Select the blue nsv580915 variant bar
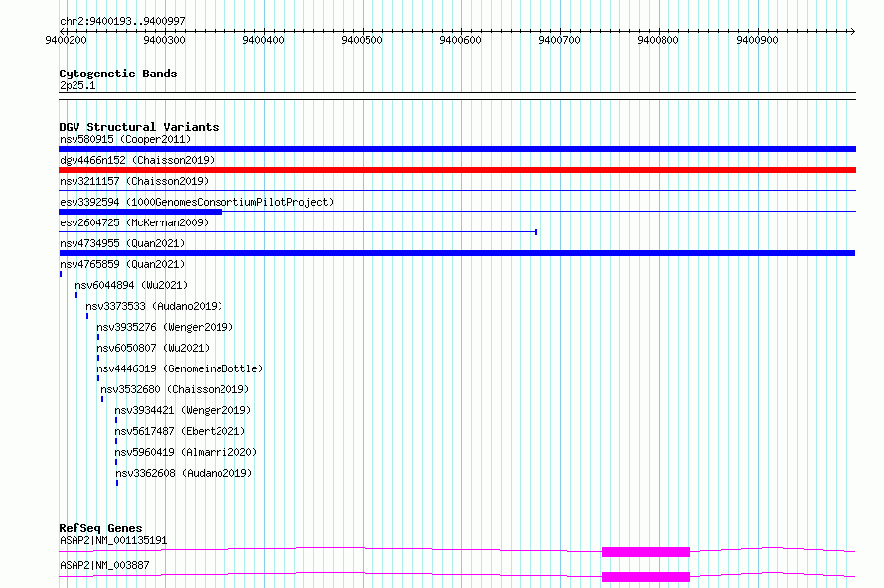Image resolution: width=884 pixels, height=588 pixels. coord(457,149)
